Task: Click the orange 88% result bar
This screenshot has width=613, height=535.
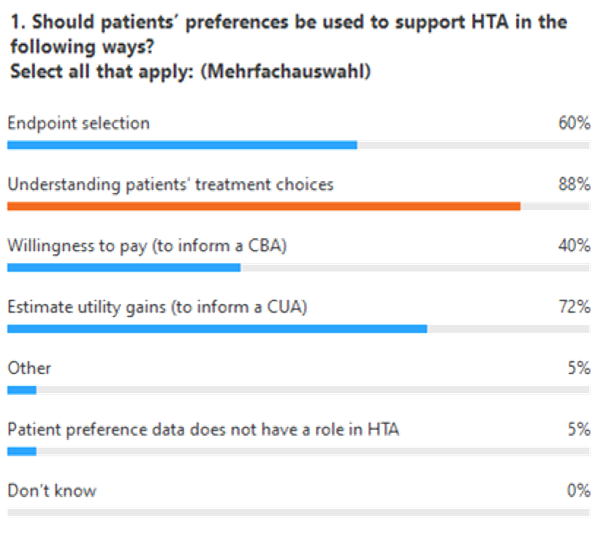Action: point(263,206)
